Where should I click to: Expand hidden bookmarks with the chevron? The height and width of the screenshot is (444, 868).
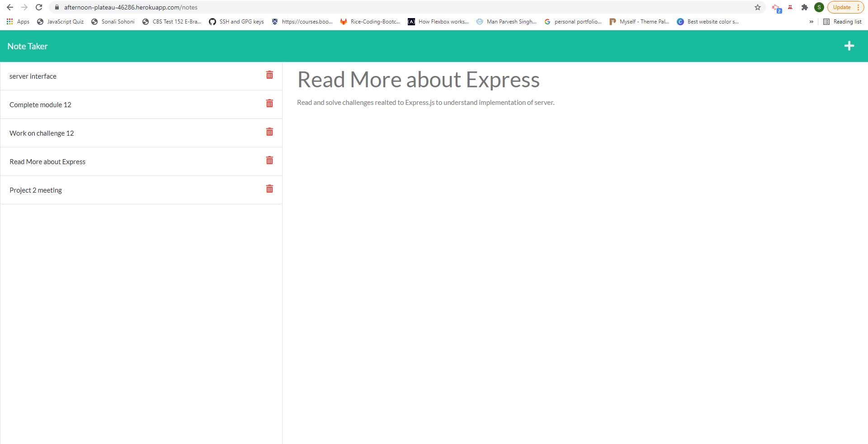click(x=810, y=21)
